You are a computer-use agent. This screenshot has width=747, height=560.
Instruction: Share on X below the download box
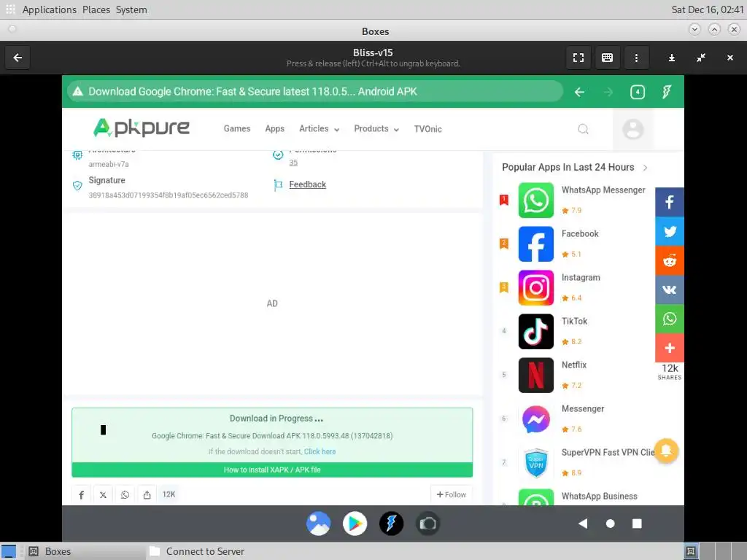click(x=103, y=495)
